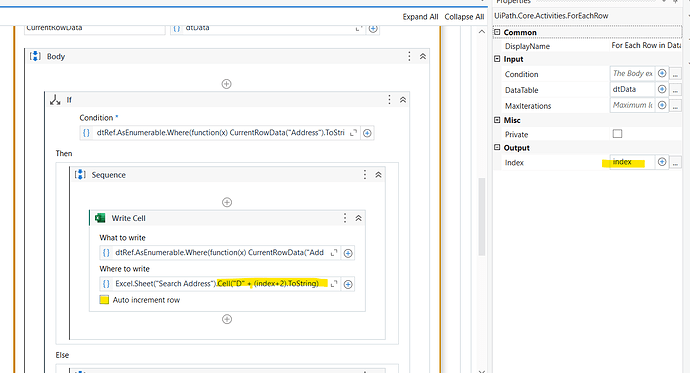The height and width of the screenshot is (373, 690).
Task: Open Write Cell options menu
Action: click(345, 218)
